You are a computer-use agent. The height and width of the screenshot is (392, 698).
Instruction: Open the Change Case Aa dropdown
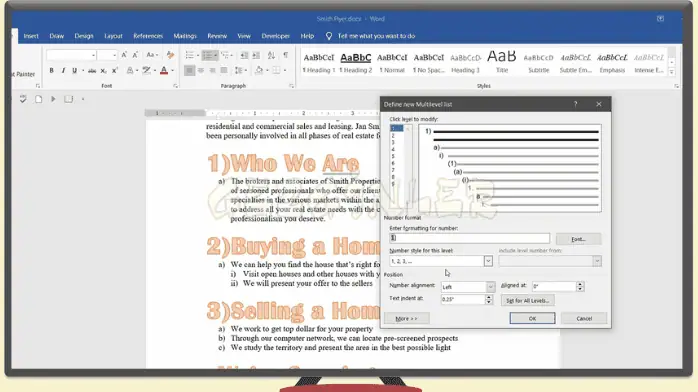pyautogui.click(x=152, y=55)
